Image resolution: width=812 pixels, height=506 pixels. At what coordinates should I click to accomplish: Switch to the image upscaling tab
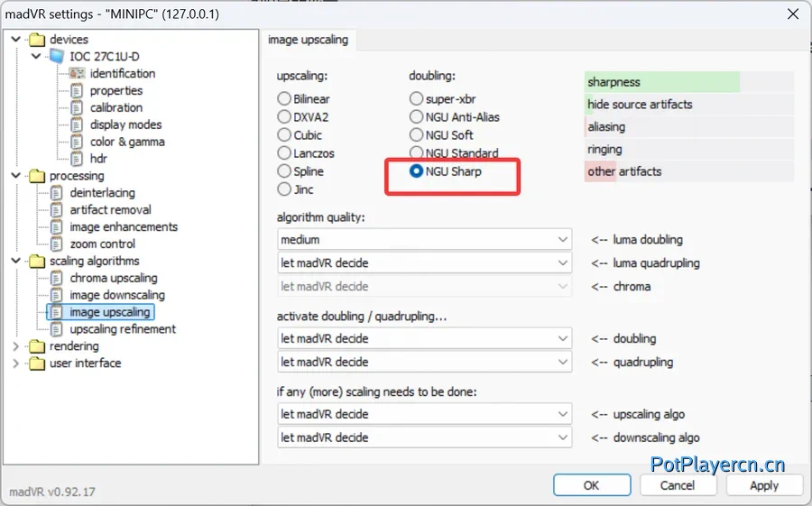click(x=309, y=40)
